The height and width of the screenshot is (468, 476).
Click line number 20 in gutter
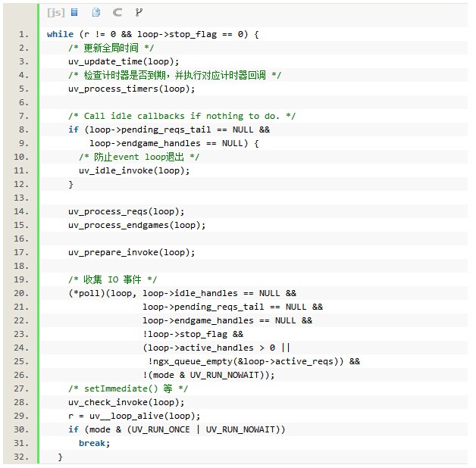click(x=22, y=293)
